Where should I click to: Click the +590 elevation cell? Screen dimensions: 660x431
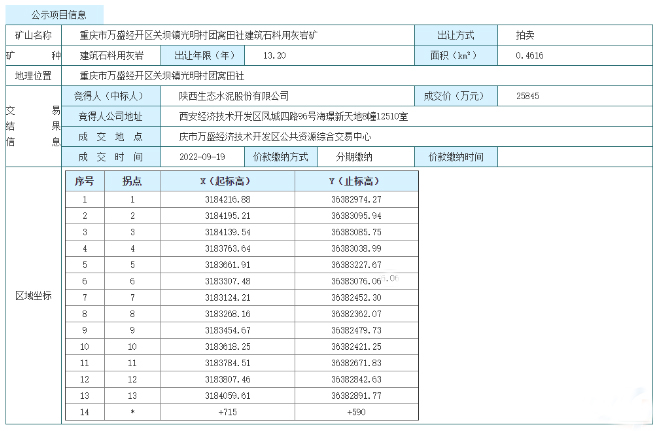357,411
